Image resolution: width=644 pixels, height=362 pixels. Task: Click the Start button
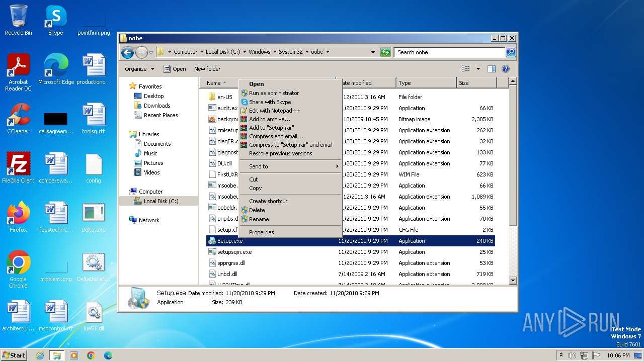pyautogui.click(x=14, y=355)
